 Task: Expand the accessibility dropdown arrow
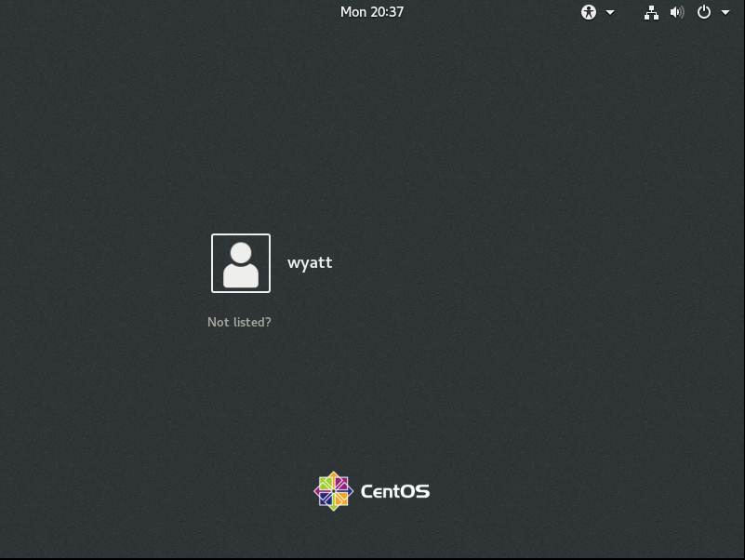click(610, 13)
